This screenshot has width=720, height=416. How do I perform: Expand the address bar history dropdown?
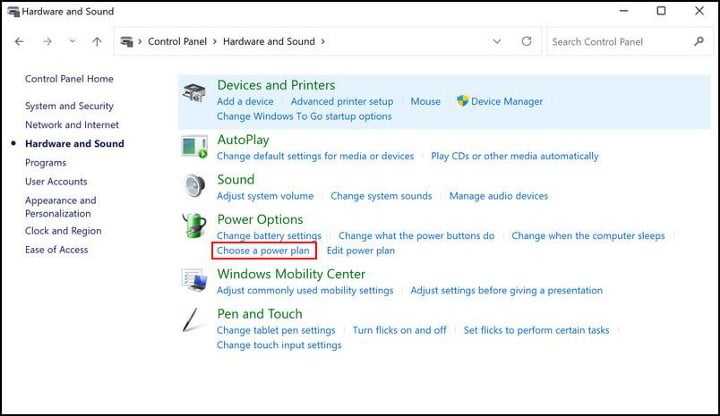[x=497, y=42]
